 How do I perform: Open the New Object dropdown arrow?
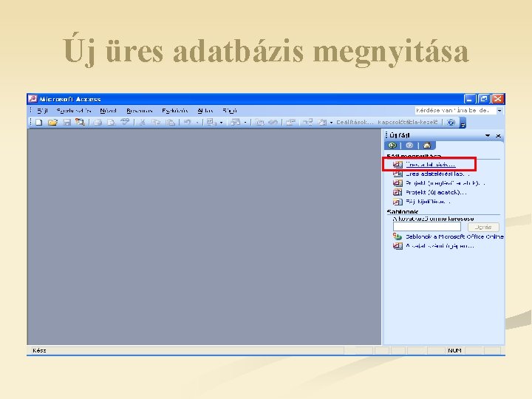coord(332,123)
